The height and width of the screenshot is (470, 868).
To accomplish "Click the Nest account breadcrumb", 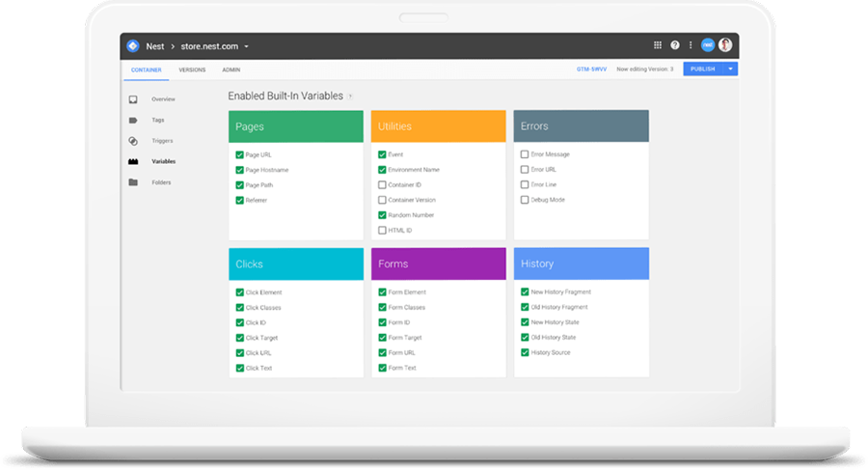I will tap(154, 46).
